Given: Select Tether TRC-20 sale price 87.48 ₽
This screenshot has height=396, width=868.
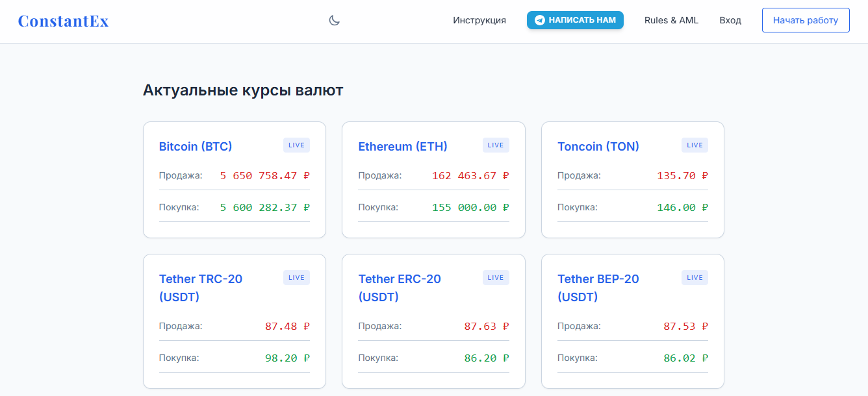Looking at the screenshot, I should (x=288, y=327).
